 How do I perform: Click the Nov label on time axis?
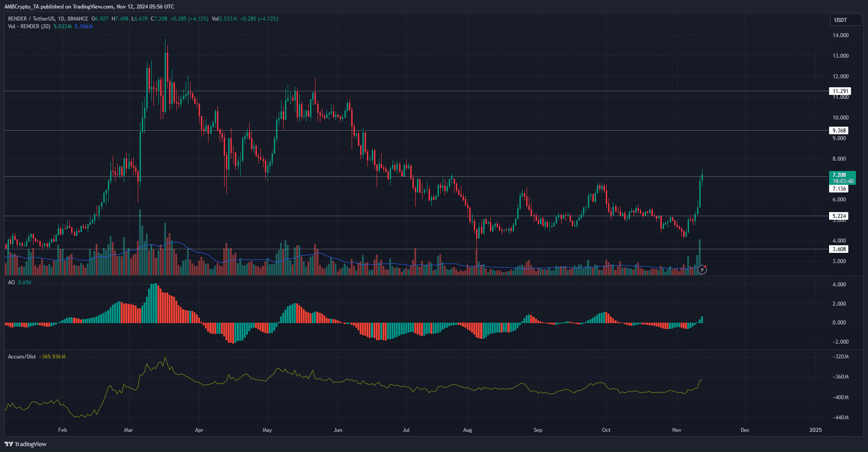[677, 430]
